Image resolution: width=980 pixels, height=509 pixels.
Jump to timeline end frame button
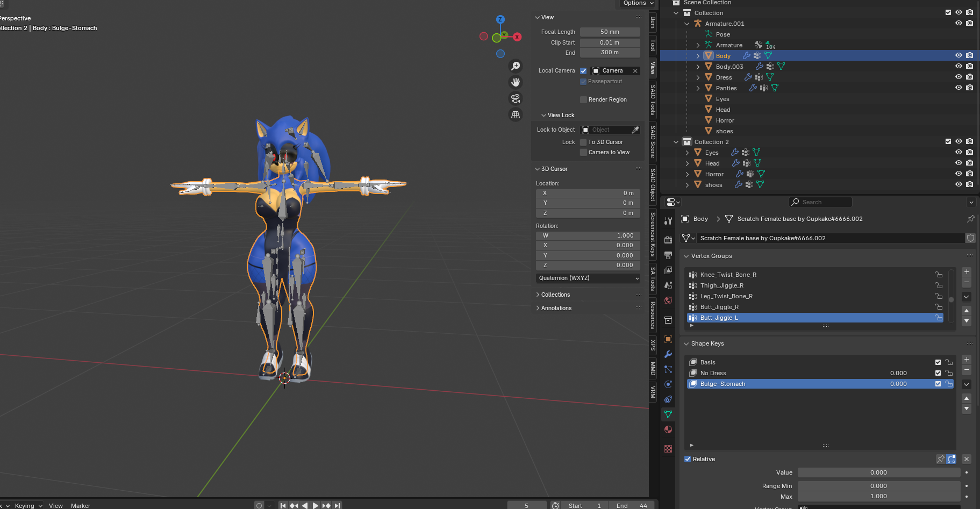click(x=337, y=505)
